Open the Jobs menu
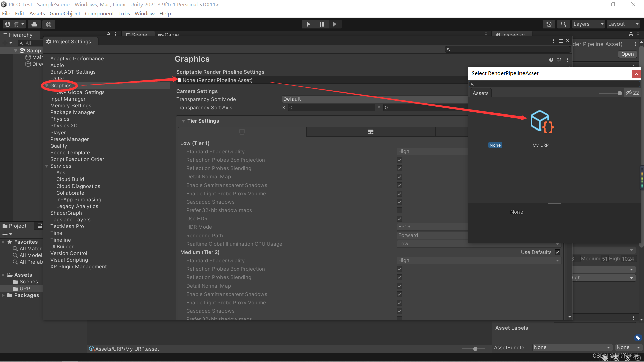 124,14
